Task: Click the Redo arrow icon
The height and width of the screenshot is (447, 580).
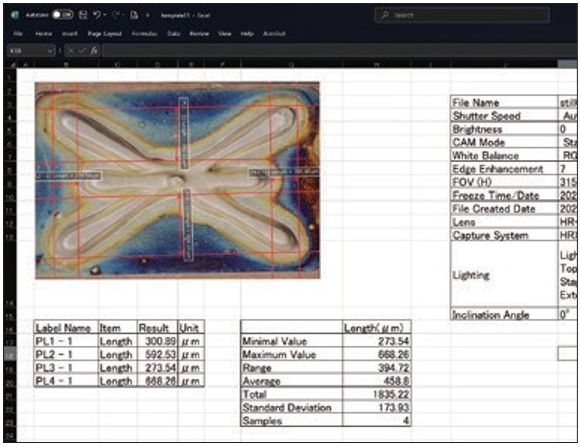Action: pyautogui.click(x=116, y=15)
